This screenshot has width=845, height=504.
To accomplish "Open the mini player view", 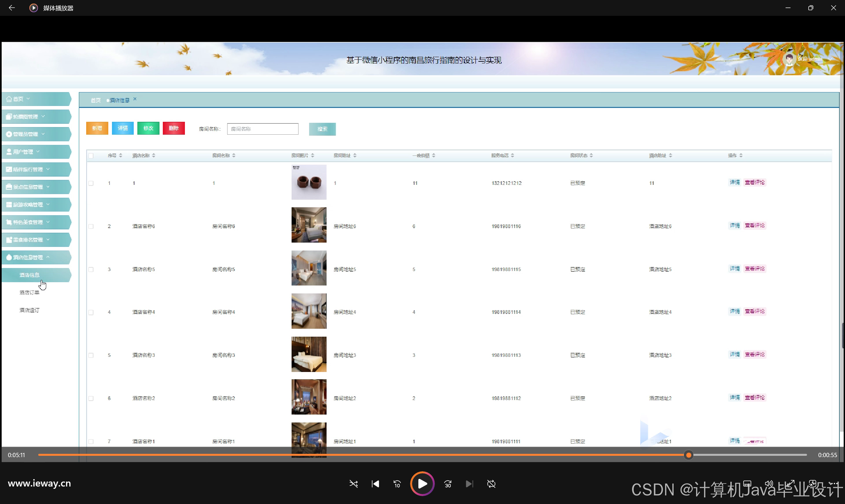I will click(x=812, y=484).
